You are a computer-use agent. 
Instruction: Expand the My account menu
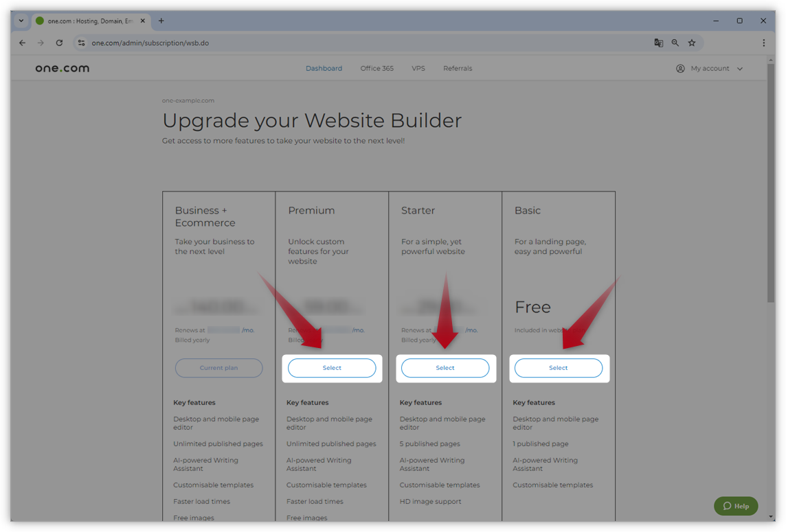[710, 69]
